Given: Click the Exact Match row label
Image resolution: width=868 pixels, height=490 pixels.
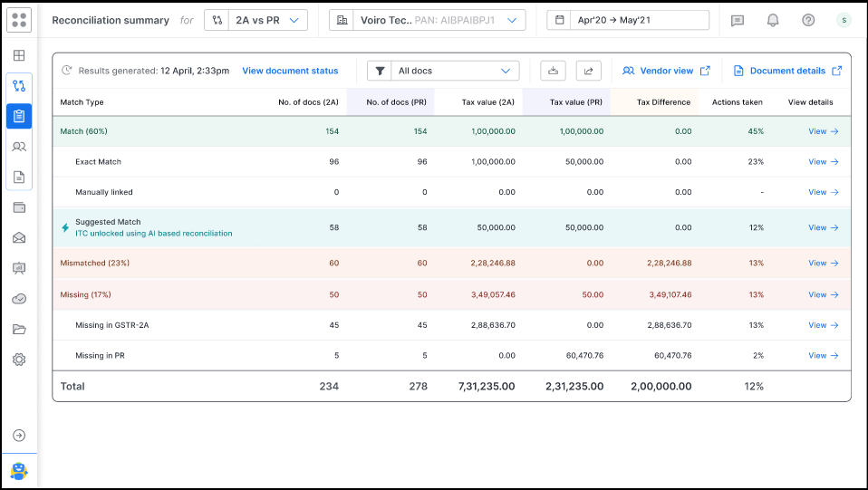Looking at the screenshot, I should point(98,161).
